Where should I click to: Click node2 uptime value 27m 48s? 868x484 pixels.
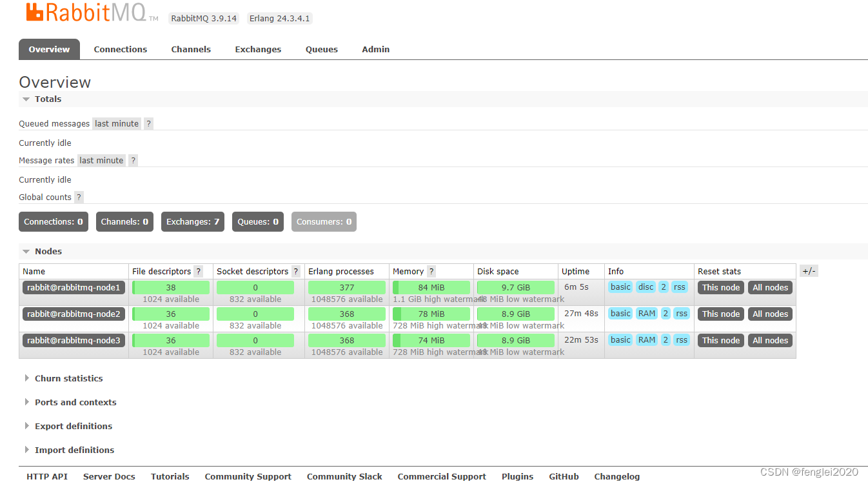coord(581,314)
